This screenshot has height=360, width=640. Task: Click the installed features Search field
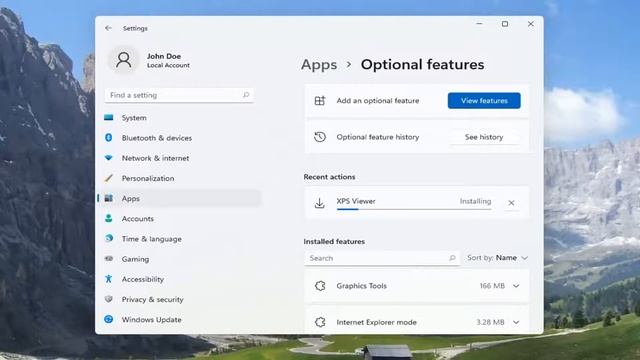pyautogui.click(x=382, y=258)
